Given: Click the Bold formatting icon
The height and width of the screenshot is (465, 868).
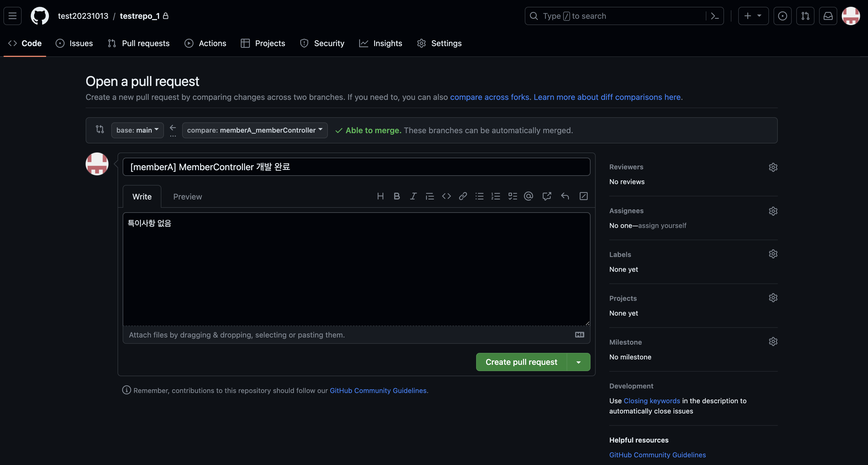Looking at the screenshot, I should pos(397,196).
